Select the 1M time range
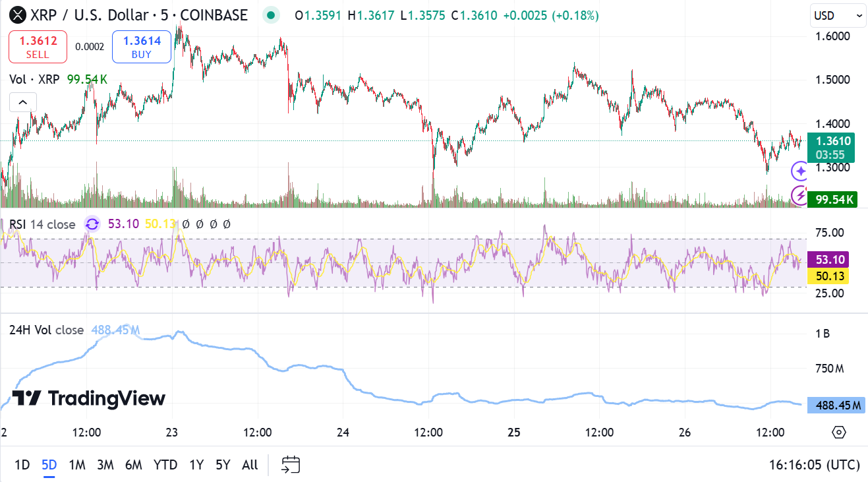The width and height of the screenshot is (868, 482). 77,465
